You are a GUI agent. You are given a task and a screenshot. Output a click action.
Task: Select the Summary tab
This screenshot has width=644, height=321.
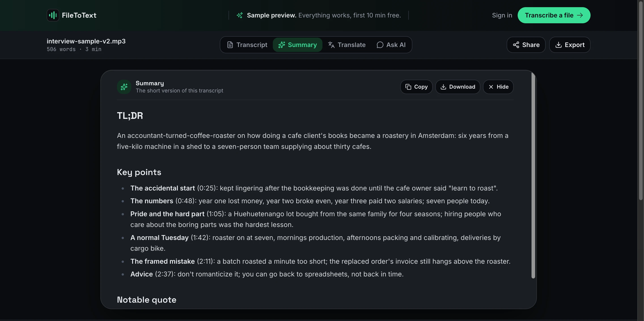(x=297, y=45)
